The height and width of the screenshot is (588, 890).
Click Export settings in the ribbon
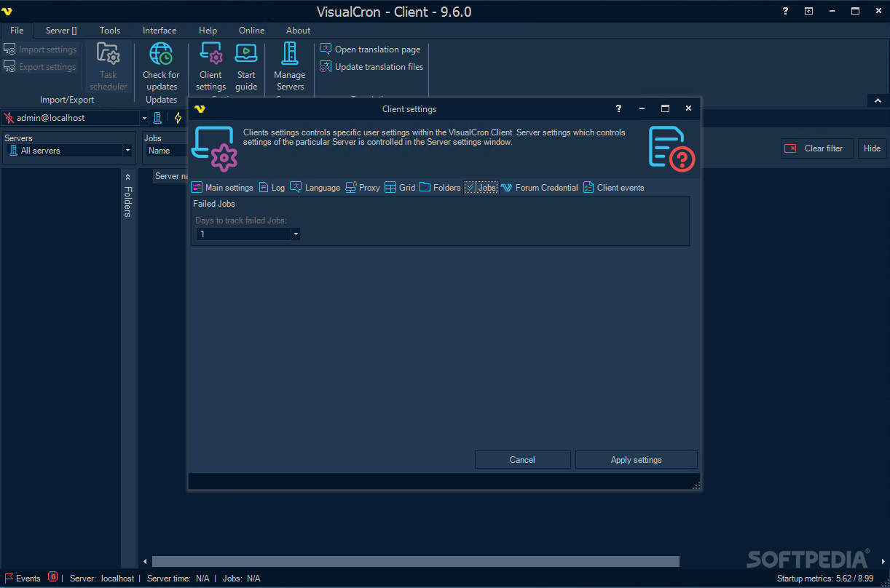(x=40, y=67)
